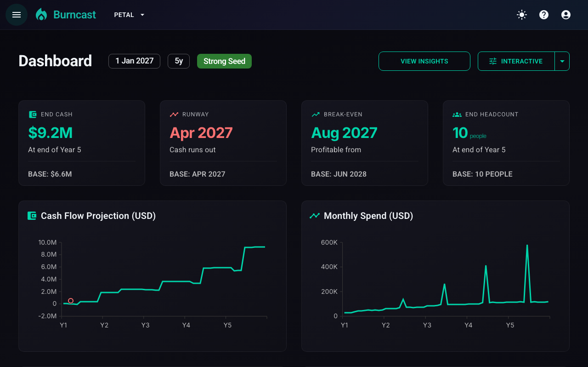Toggle the light/dark theme sun icon
The width and height of the screenshot is (588, 367).
[522, 15]
